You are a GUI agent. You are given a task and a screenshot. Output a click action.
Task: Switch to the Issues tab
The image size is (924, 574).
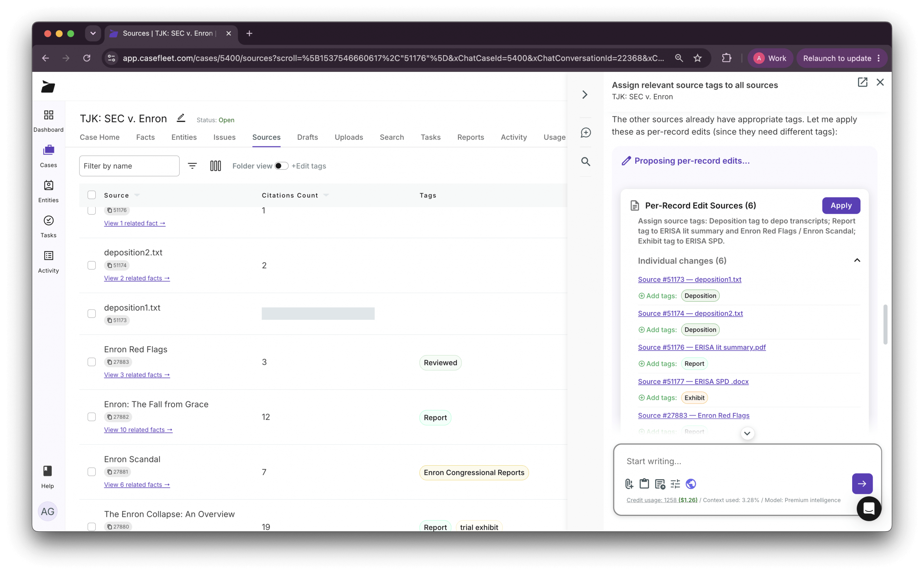click(x=224, y=137)
